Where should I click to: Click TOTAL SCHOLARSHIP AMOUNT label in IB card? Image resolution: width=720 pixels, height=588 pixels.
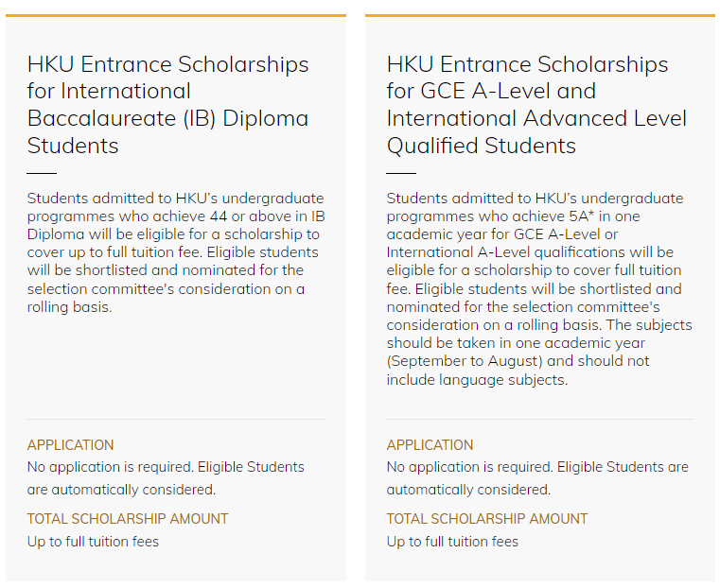(x=127, y=519)
